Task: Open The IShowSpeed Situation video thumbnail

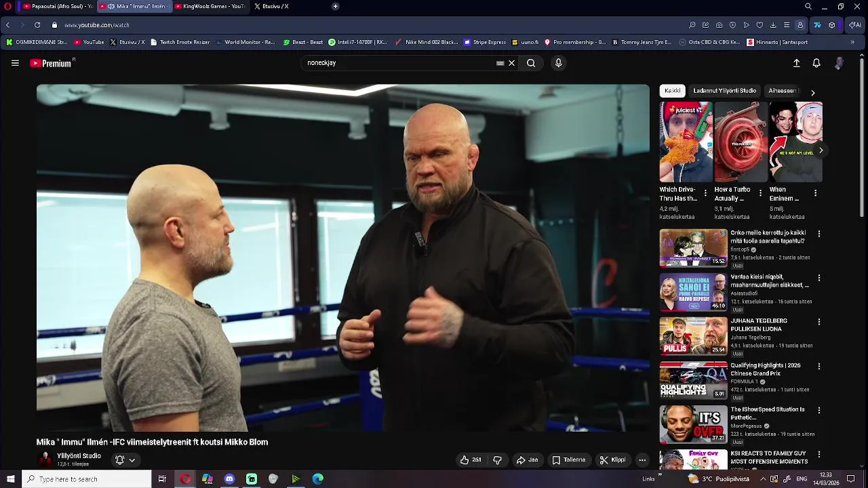Action: 693,424
